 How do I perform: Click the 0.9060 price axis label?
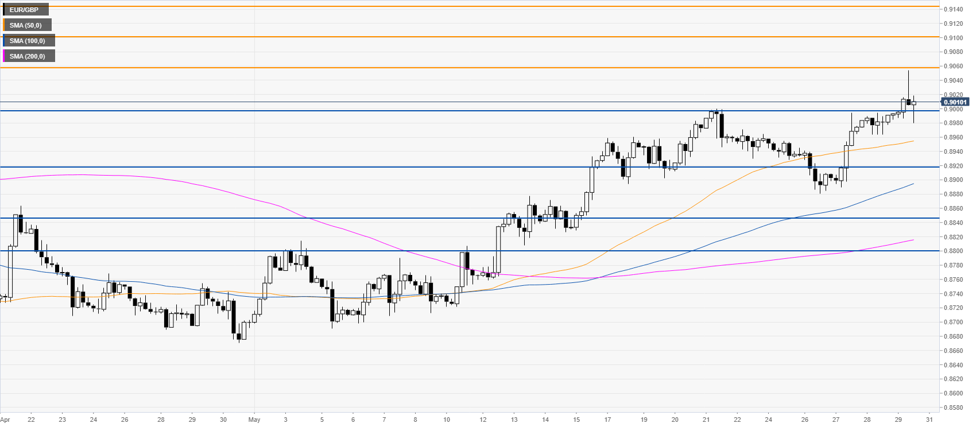[x=955, y=67]
